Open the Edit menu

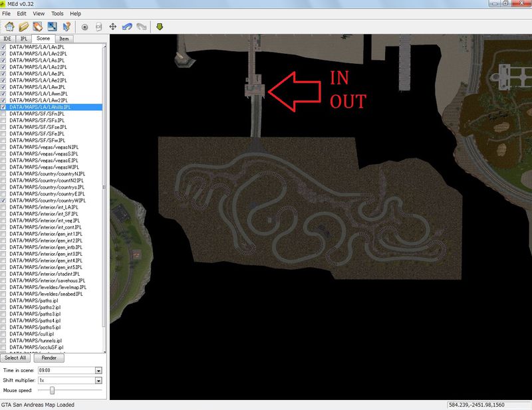[x=21, y=13]
